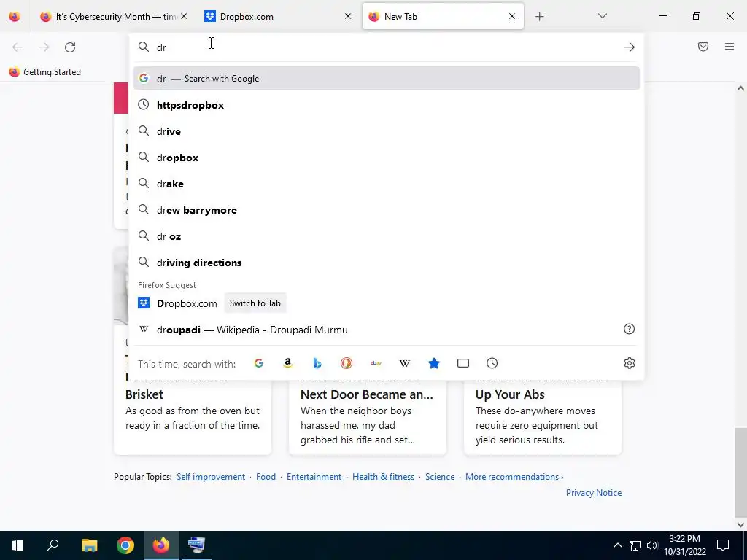Choose the 'drew barrymore' search suggestion
The height and width of the screenshot is (560, 747).
387,210
